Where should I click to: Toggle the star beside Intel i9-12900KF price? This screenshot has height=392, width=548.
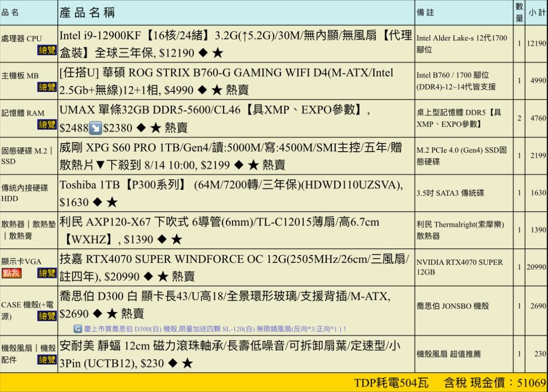click(x=217, y=53)
